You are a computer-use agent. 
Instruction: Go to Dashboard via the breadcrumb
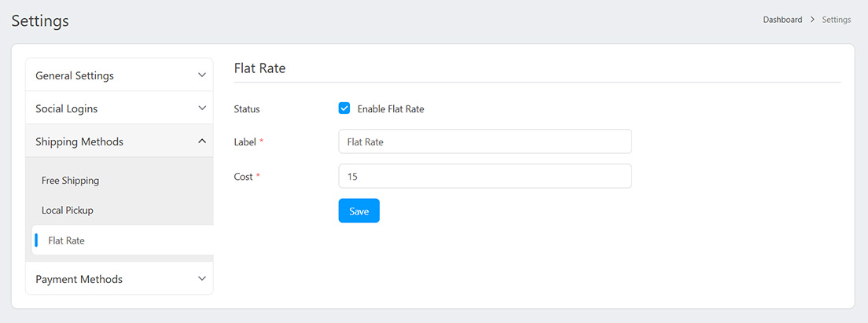[782, 20]
